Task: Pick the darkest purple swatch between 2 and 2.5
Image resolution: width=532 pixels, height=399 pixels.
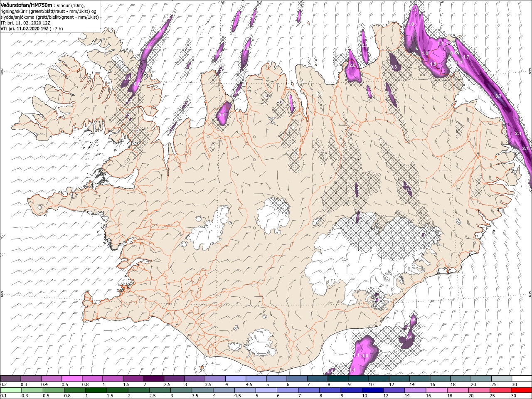Action: click(153, 379)
